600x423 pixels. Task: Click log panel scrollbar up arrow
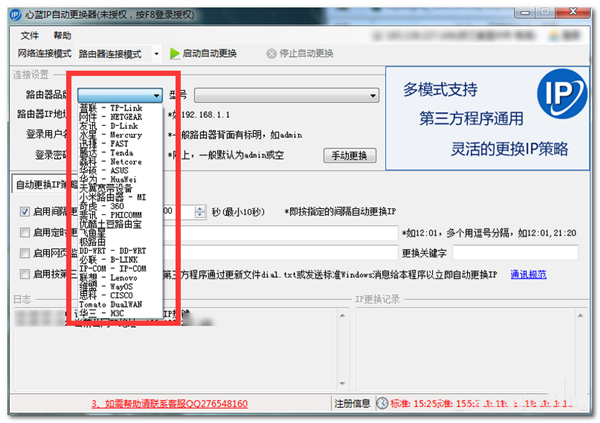coord(342,316)
